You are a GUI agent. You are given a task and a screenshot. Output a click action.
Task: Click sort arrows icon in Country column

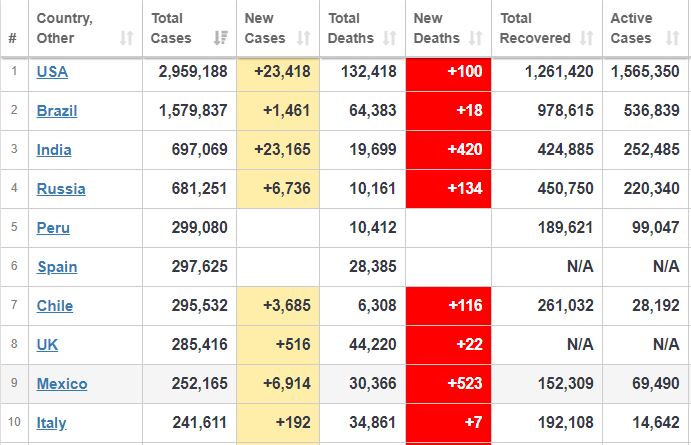tap(126, 38)
